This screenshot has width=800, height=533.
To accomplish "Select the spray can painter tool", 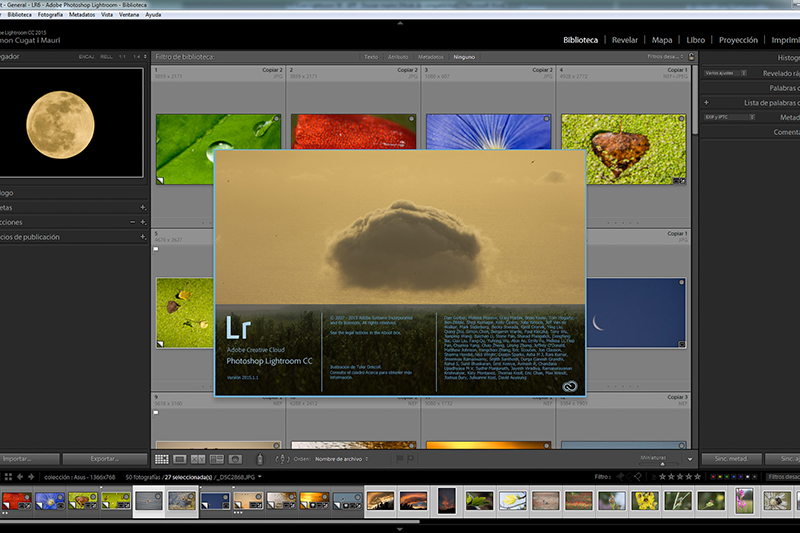I will (260, 459).
